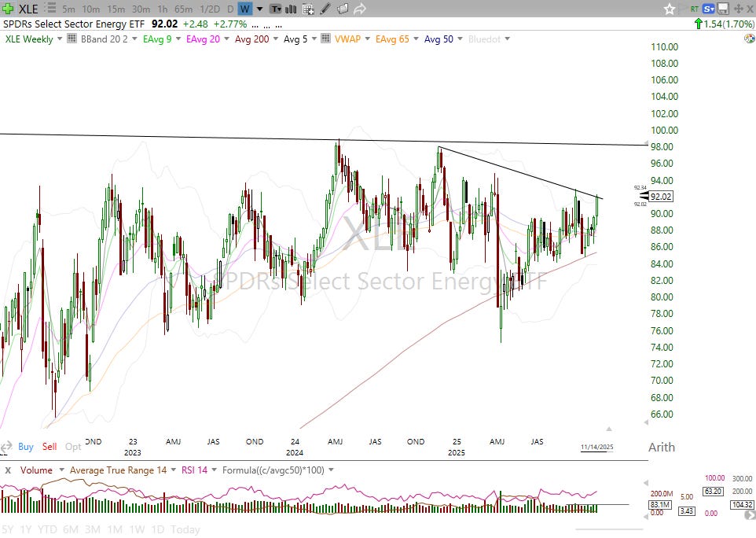Open the BBand 20 2 dropdown
The image size is (756, 538).
(x=134, y=39)
